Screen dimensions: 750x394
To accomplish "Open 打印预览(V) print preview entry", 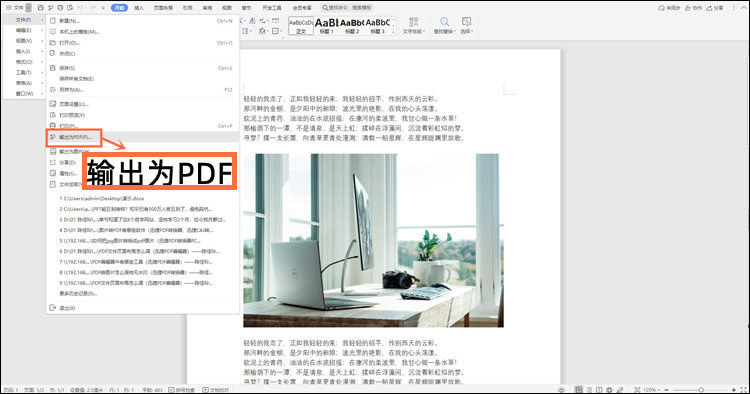I will point(143,115).
